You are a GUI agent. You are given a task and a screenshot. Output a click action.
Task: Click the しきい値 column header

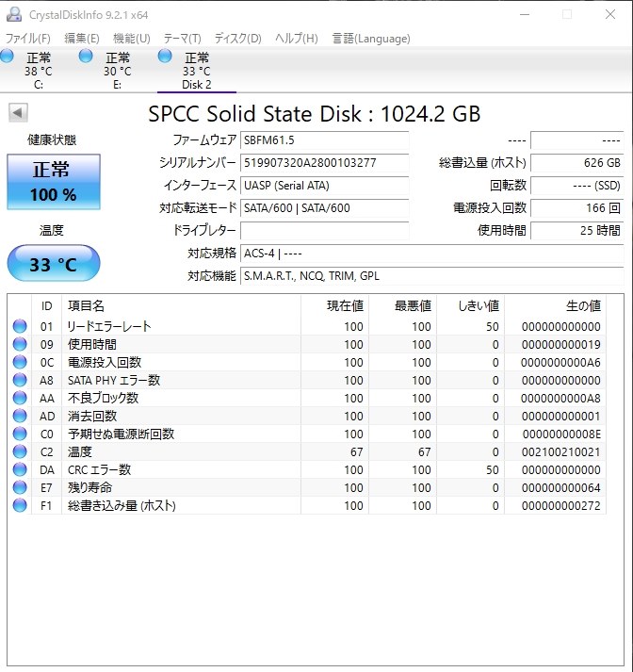pos(471,306)
